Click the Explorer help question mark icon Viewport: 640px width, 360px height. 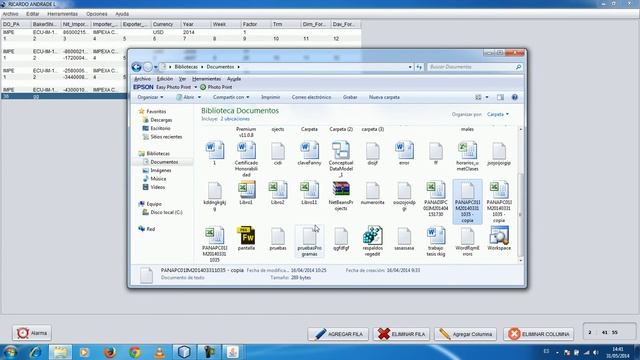[515, 97]
